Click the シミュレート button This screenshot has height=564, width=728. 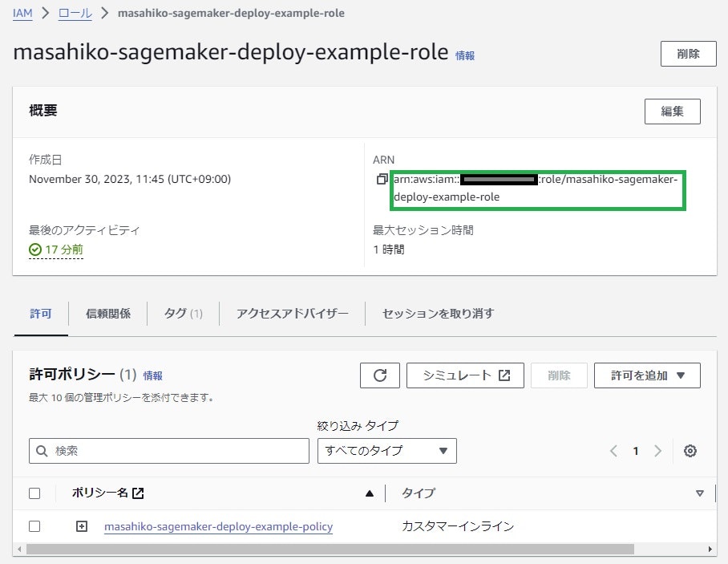point(465,375)
